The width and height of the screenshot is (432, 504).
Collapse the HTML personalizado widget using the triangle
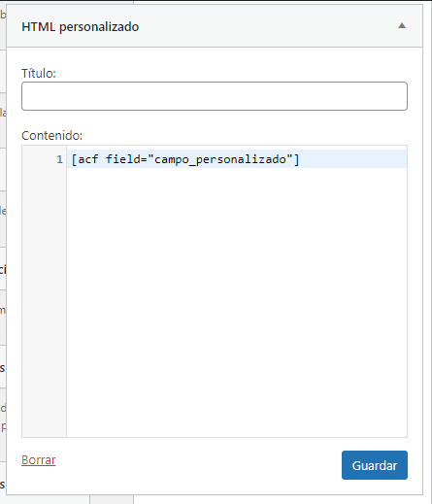(x=402, y=26)
